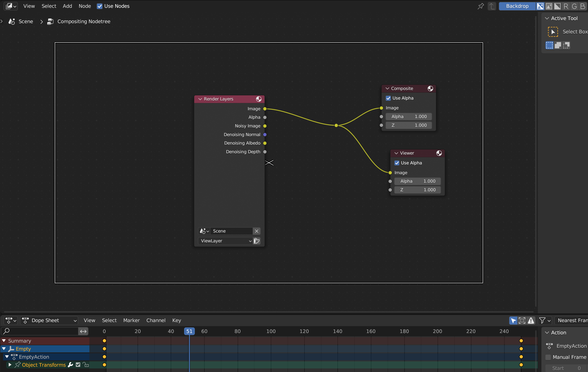Toggle only show errors warning icon
The width and height of the screenshot is (588, 372).
pos(531,320)
